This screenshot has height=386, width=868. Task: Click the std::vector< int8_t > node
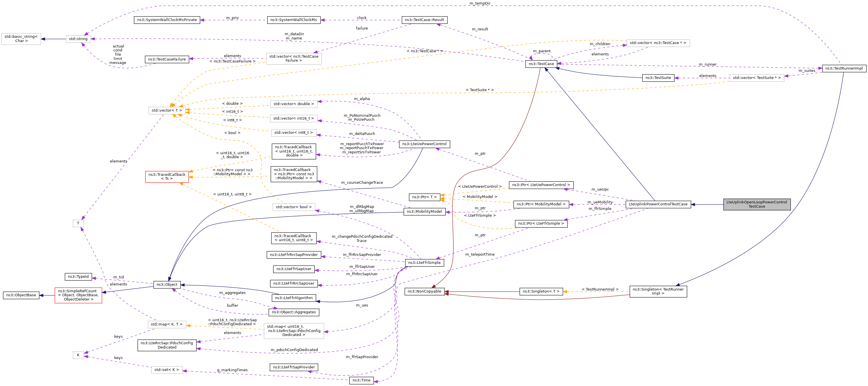[x=294, y=133]
